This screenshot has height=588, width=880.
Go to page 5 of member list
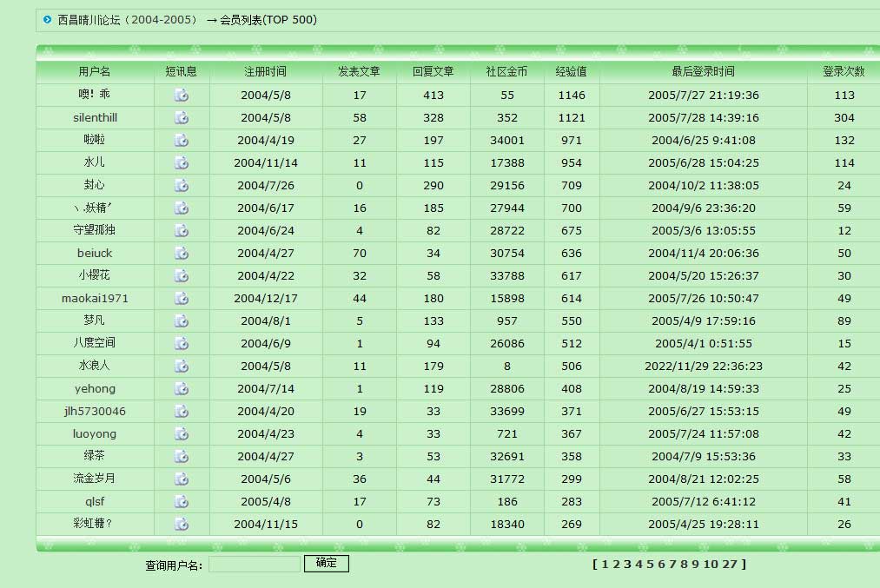click(650, 564)
